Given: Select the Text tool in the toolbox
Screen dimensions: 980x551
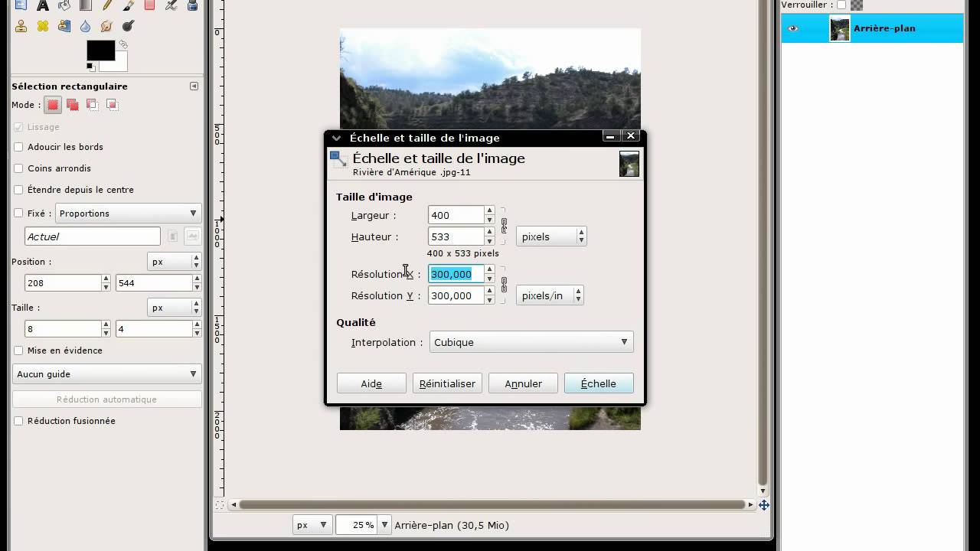Looking at the screenshot, I should [42, 5].
